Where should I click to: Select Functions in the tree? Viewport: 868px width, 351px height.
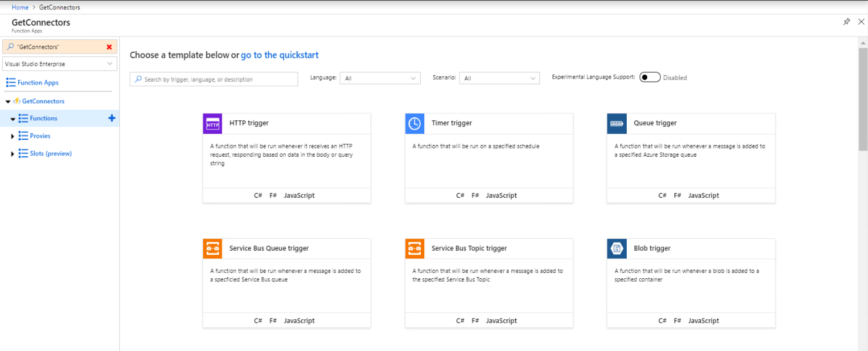[x=43, y=119]
